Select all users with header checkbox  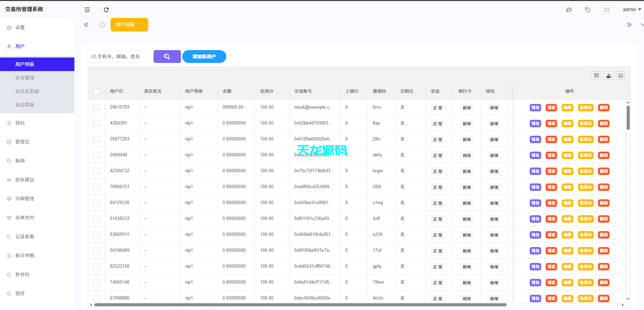96,91
